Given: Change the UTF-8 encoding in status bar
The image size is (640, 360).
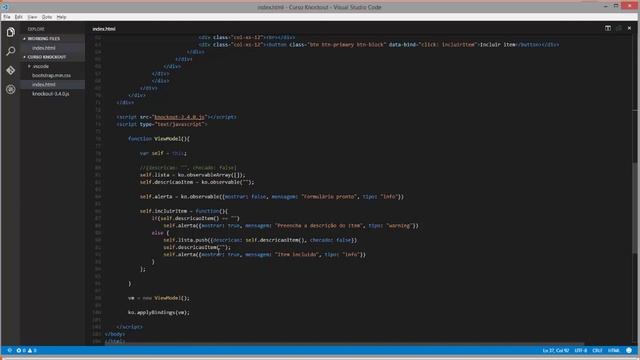Looking at the screenshot, I should [581, 350].
